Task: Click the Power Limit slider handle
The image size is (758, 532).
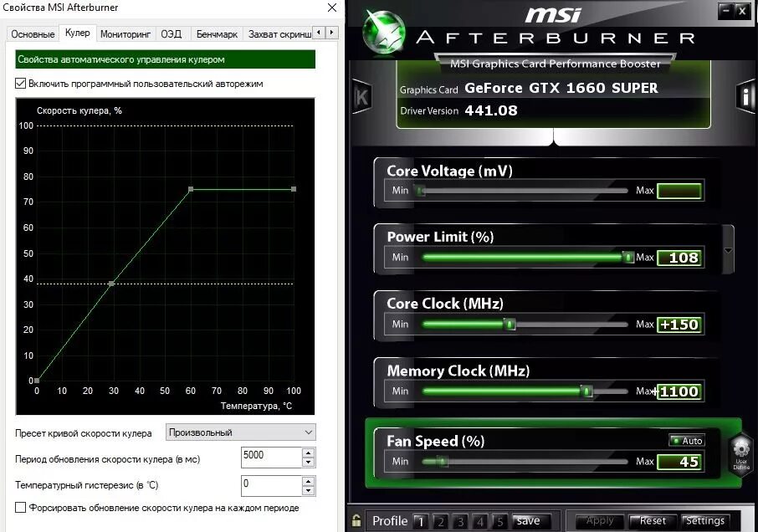Action: [x=627, y=257]
